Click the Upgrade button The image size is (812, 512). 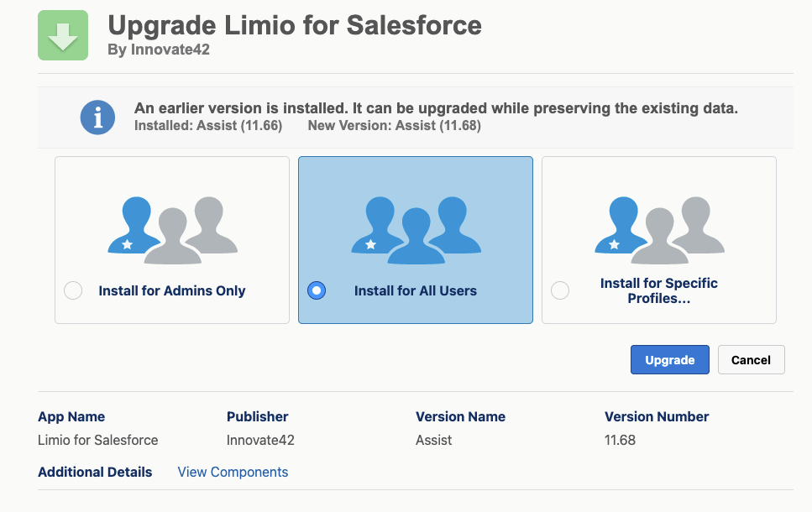point(669,360)
